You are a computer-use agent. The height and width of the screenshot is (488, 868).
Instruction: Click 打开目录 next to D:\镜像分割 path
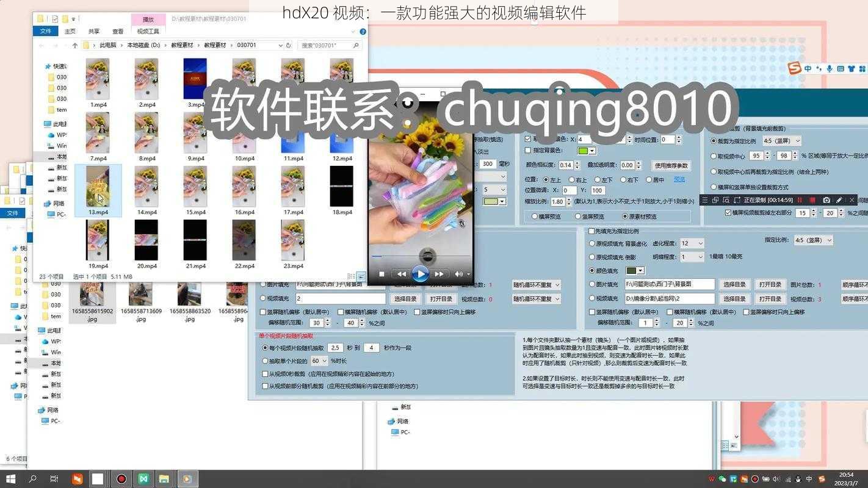[770, 299]
